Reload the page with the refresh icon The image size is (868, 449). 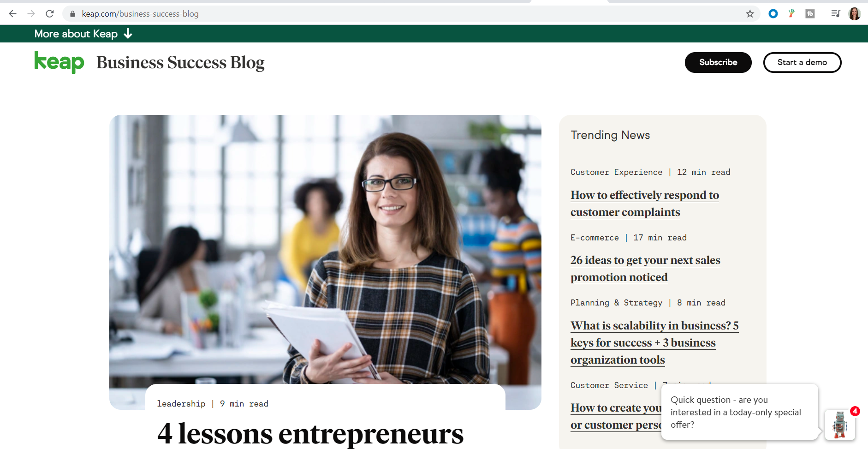click(x=50, y=14)
